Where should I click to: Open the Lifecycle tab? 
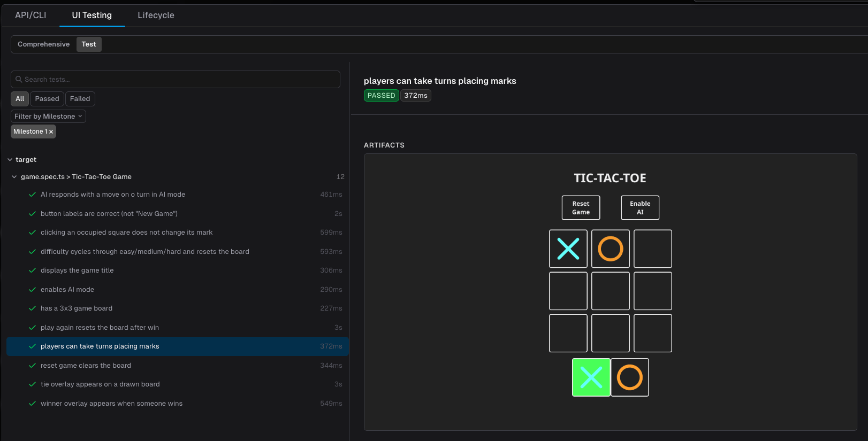(156, 15)
